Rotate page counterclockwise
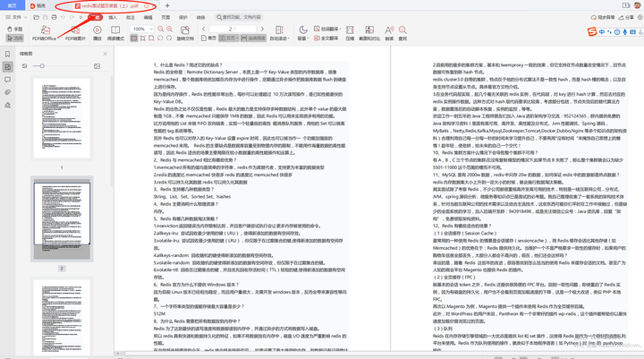Screen dimensions: 644x359 160,38
